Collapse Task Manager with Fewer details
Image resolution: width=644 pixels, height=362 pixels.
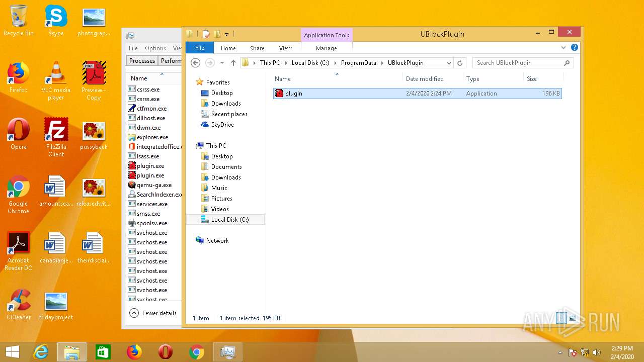[x=153, y=313]
